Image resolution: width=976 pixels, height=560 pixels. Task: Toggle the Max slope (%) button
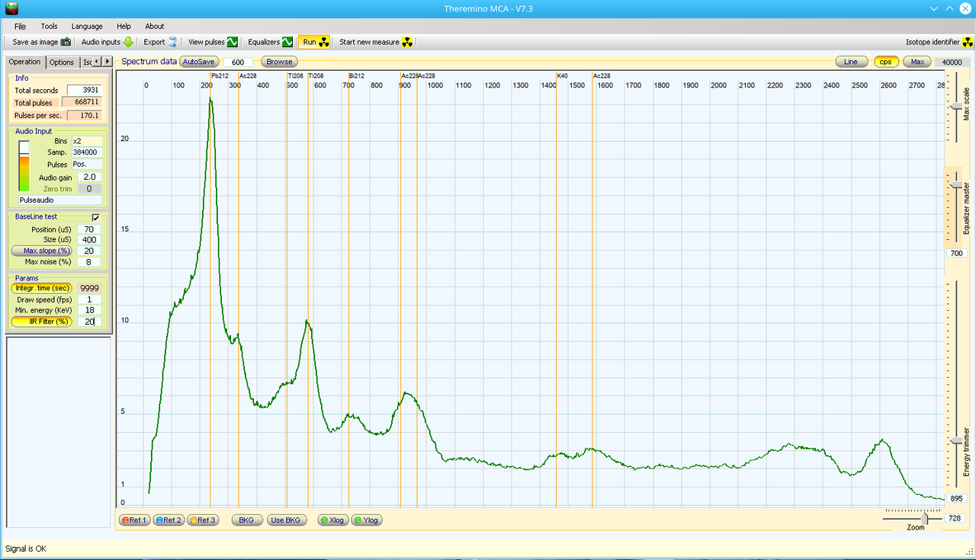42,251
